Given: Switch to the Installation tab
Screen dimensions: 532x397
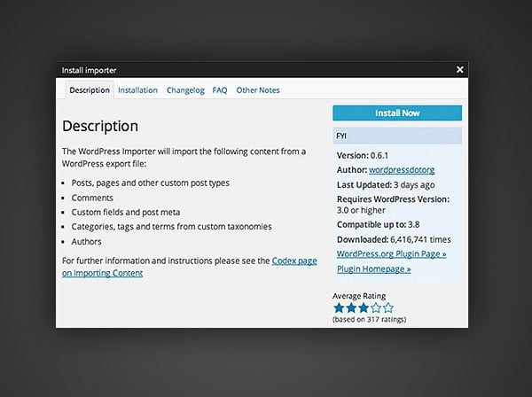Looking at the screenshot, I should [137, 90].
